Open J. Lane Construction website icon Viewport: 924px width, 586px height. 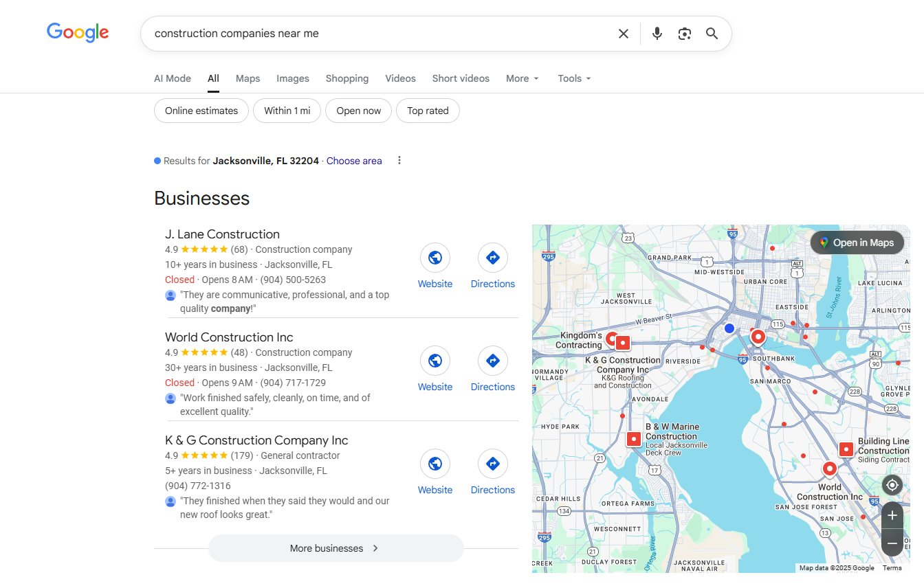pos(434,258)
